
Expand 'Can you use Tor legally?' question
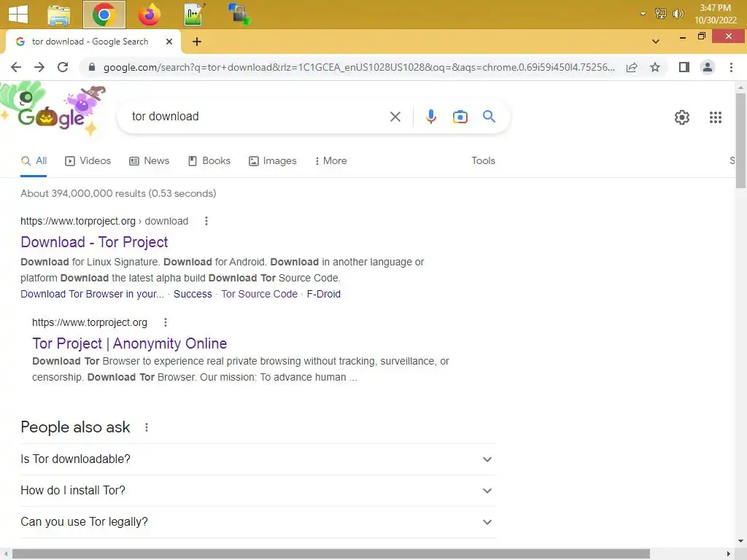click(x=258, y=522)
